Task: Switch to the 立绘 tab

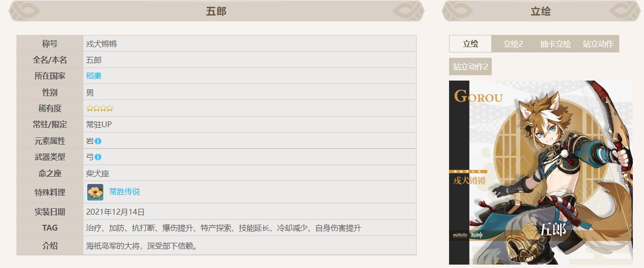Action: [470, 44]
